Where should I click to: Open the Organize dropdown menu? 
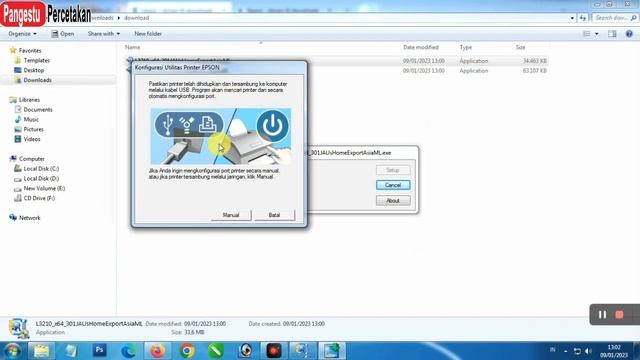click(x=22, y=34)
